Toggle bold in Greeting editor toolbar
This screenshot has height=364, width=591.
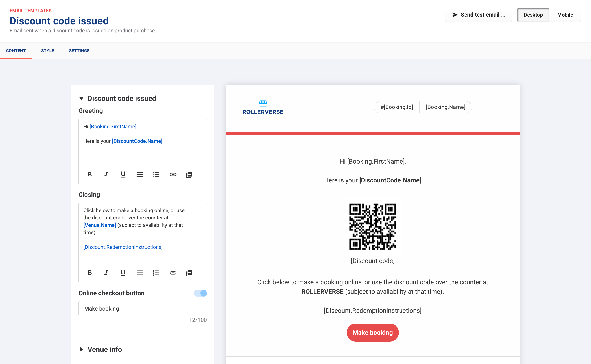pyautogui.click(x=90, y=174)
